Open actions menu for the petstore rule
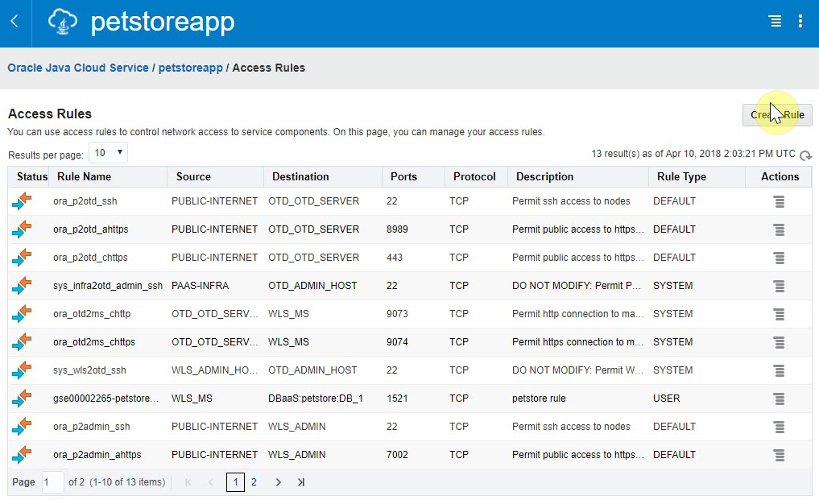Viewport: 819px width, 504px height. 779,399
